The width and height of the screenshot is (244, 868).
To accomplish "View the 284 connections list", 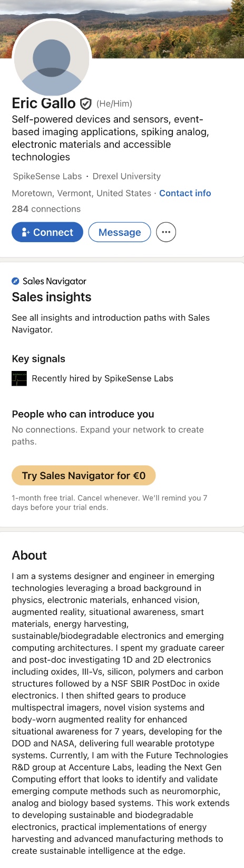I will [x=46, y=209].
